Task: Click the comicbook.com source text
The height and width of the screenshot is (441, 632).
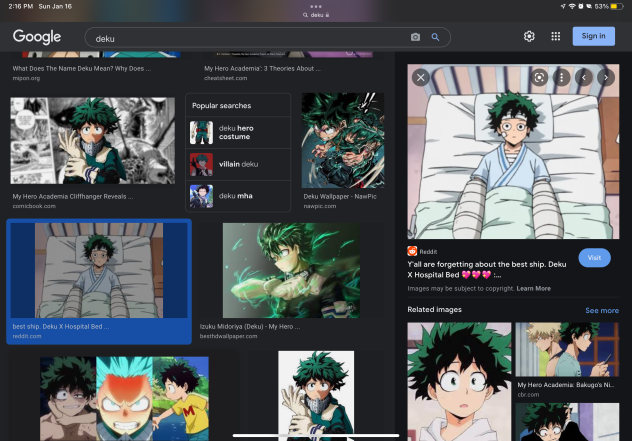Action: click(x=34, y=206)
